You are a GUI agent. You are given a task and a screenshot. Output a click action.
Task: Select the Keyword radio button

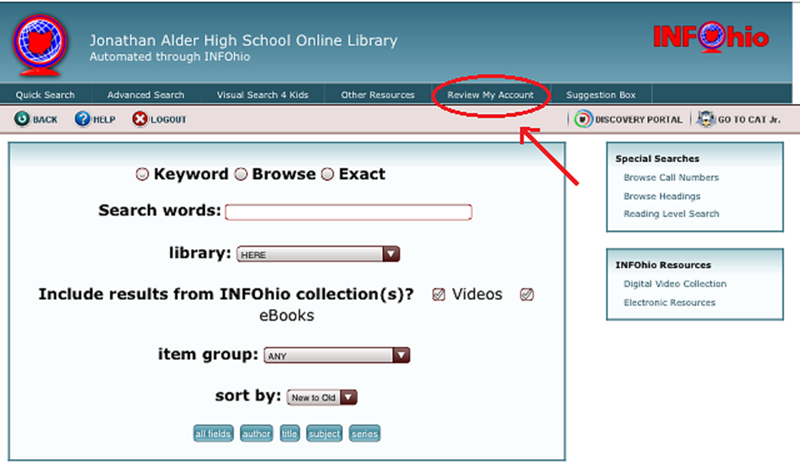point(142,174)
